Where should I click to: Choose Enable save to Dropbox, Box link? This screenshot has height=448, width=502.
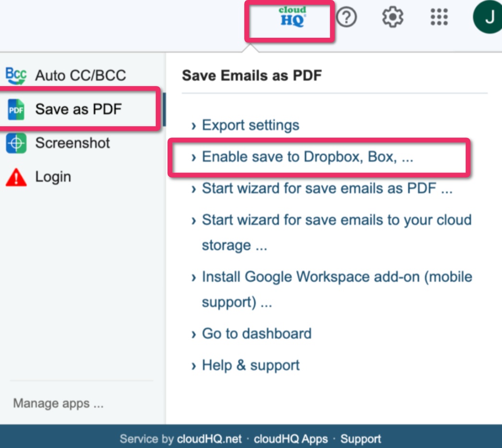[x=307, y=157]
